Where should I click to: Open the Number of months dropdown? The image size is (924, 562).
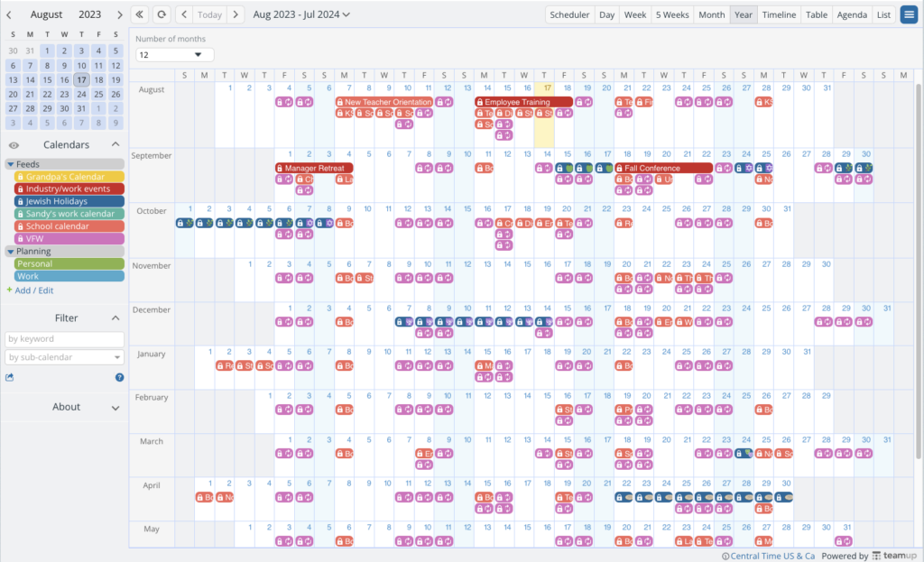click(175, 55)
